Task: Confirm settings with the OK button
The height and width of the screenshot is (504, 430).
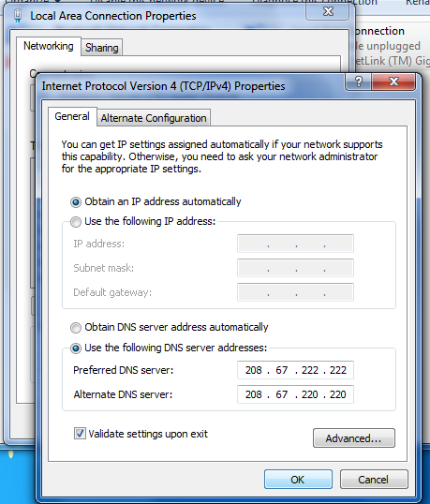Action: coord(298,480)
